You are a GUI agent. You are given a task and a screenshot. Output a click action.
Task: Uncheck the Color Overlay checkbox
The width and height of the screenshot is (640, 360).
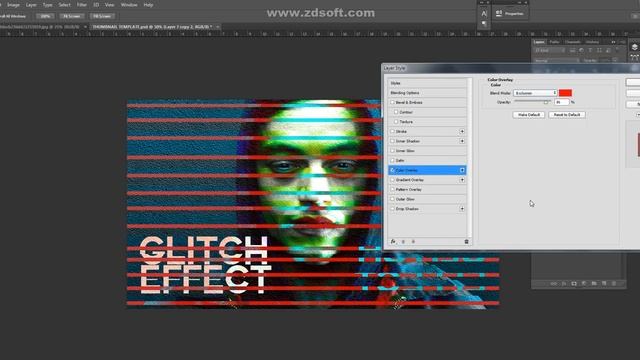[392, 170]
